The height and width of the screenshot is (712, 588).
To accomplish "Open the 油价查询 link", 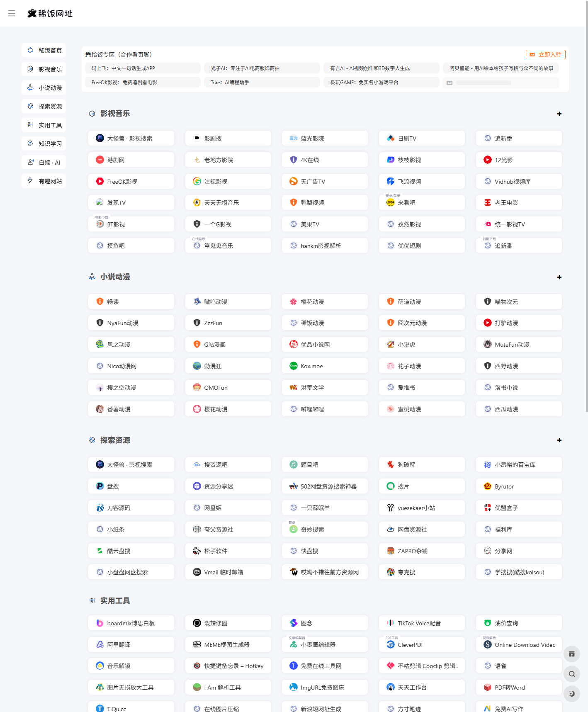I will [x=519, y=623].
